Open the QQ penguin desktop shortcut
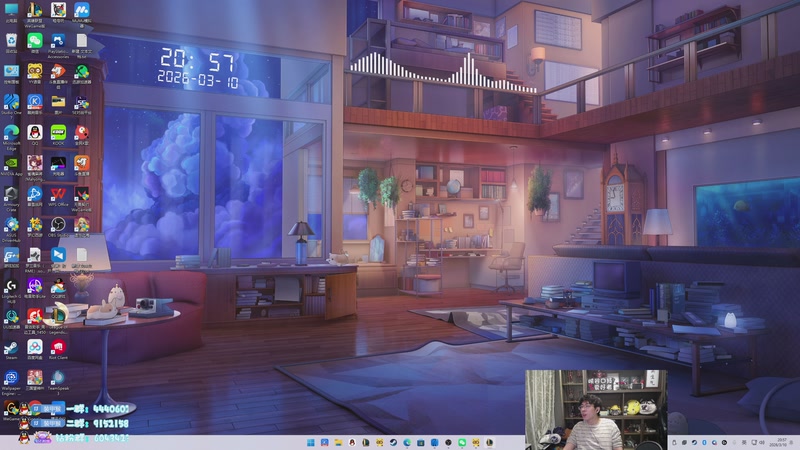The height and width of the screenshot is (450, 800). click(35, 135)
